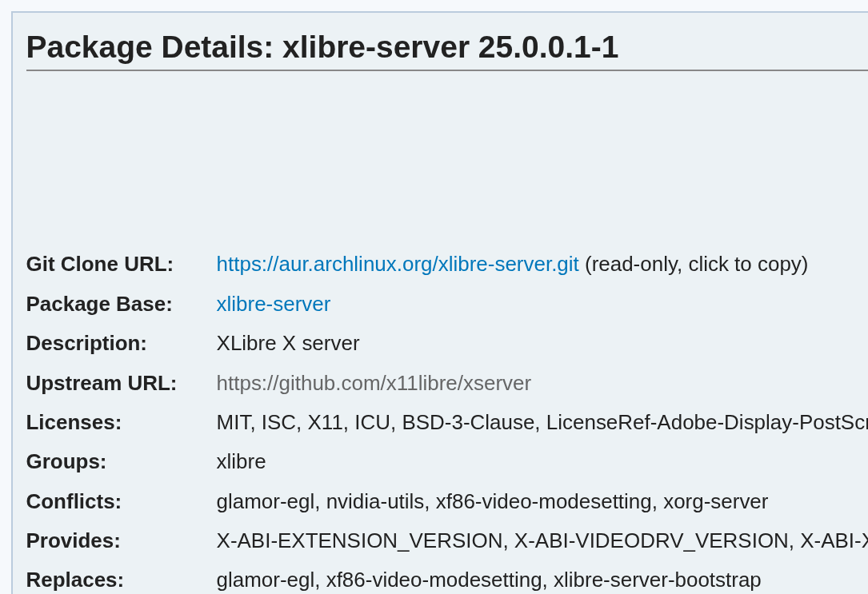Click the Licenses value starting with MIT
The height and width of the screenshot is (594, 868).
(542, 423)
